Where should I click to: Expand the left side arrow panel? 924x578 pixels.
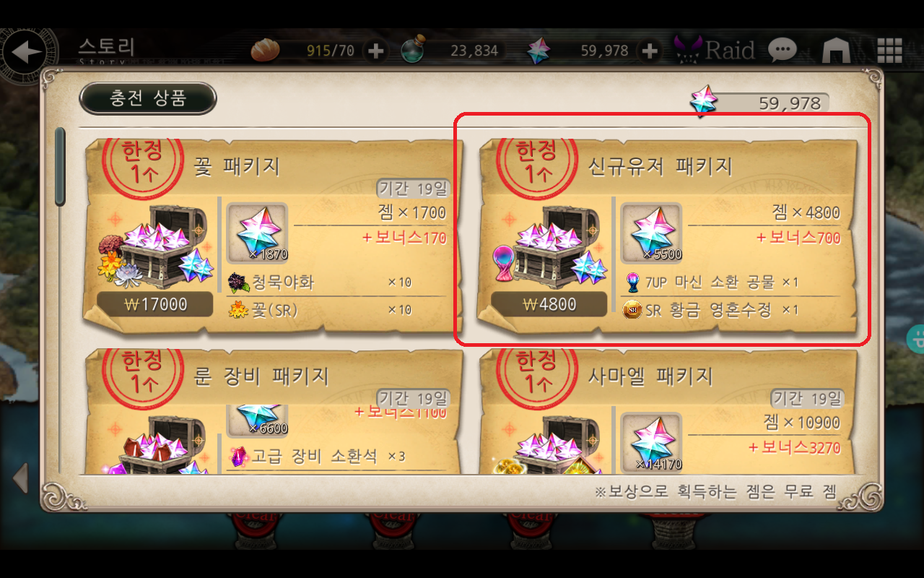tap(21, 478)
